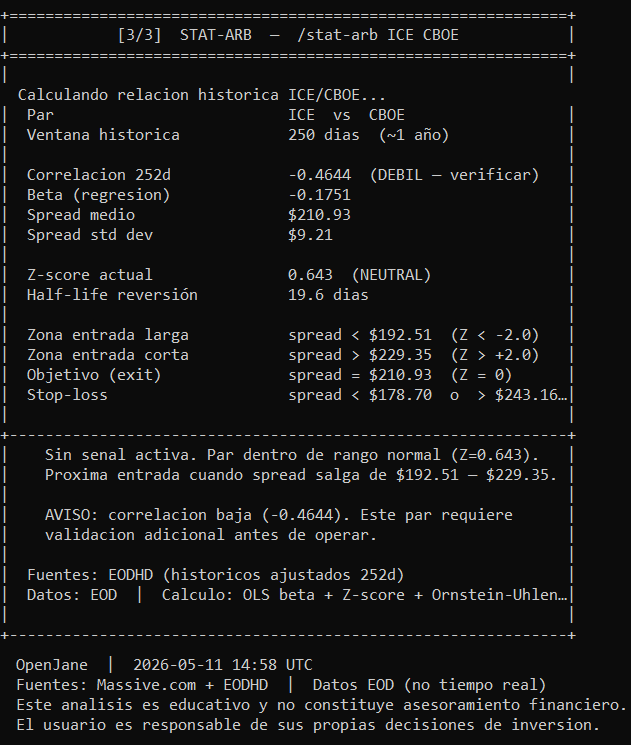The image size is (631, 745).
Task: Click the Z-score value '0.643 (NEUTRAL)'
Action: (359, 275)
